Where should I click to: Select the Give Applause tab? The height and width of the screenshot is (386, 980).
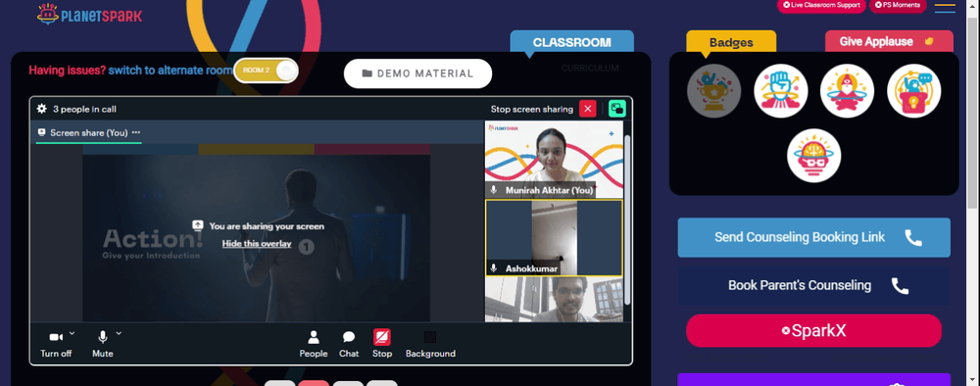pos(889,42)
